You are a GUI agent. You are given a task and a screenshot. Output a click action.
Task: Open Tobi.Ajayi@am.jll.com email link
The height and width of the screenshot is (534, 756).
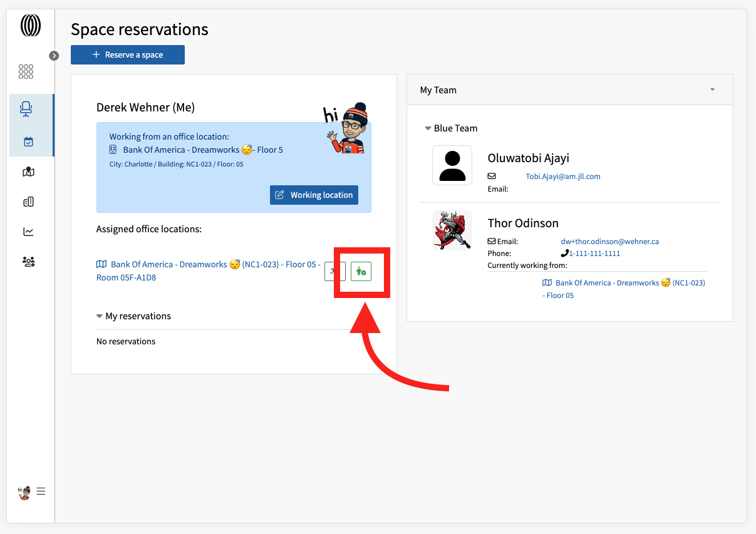point(563,177)
